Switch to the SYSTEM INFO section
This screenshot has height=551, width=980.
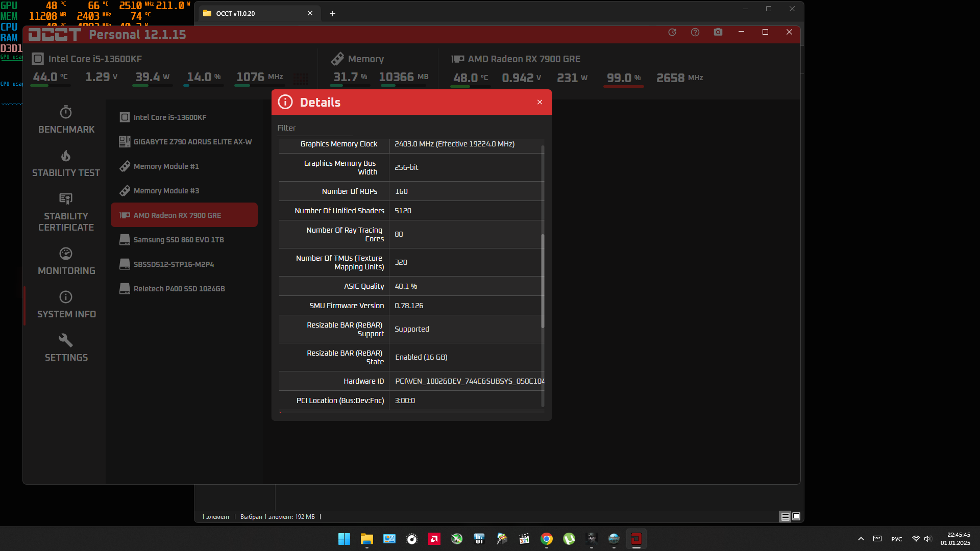tap(66, 305)
